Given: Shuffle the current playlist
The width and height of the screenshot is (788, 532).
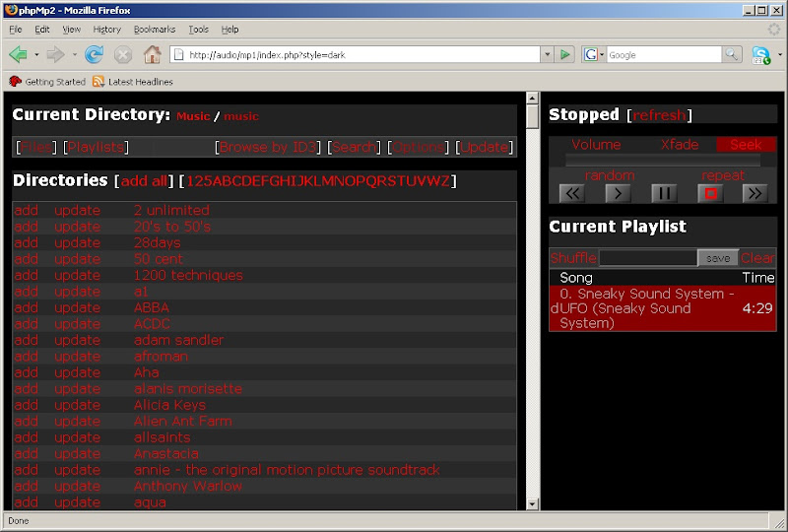Looking at the screenshot, I should click(573, 258).
